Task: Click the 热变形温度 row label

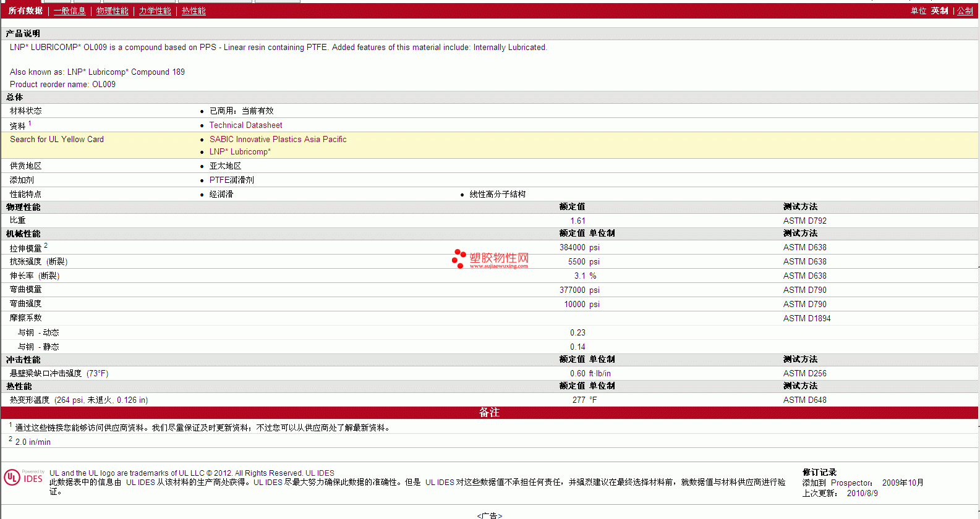Action: point(79,400)
